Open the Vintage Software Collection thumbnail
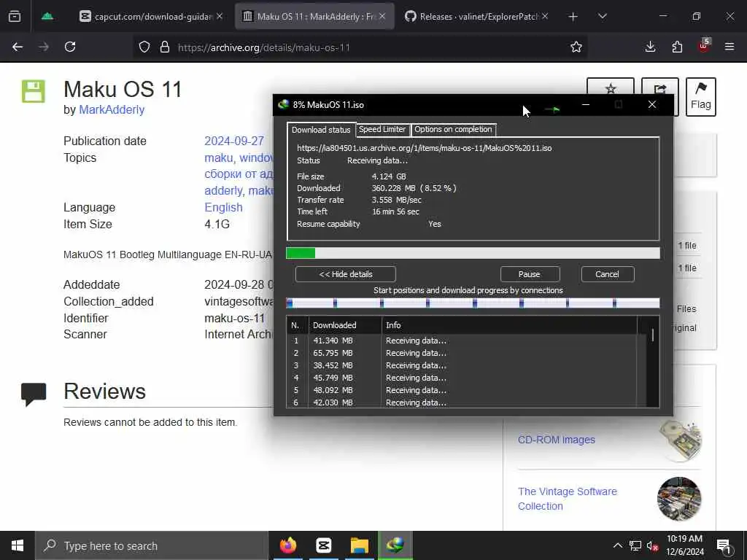The width and height of the screenshot is (747, 560). pyautogui.click(x=679, y=499)
